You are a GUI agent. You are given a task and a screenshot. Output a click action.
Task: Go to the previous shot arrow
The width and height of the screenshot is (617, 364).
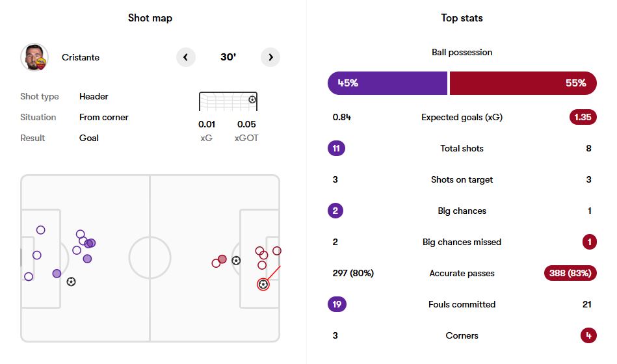click(185, 57)
